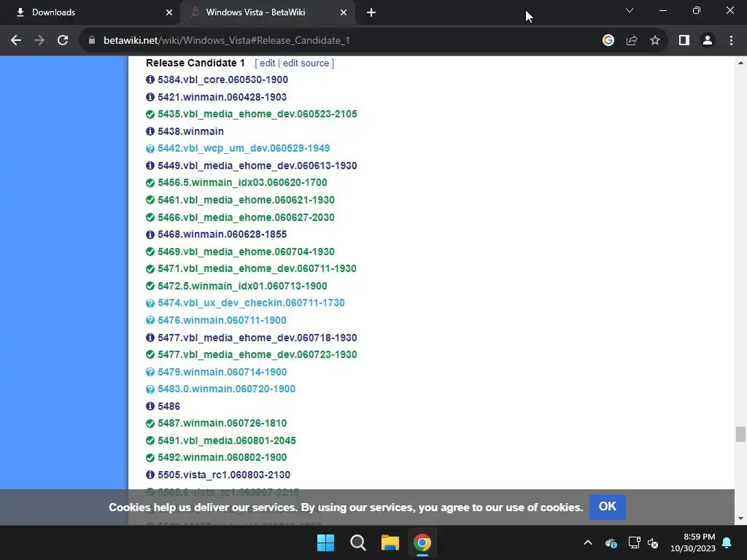View site information lock icon
Viewport: 747px width, 560px height.
point(92,41)
